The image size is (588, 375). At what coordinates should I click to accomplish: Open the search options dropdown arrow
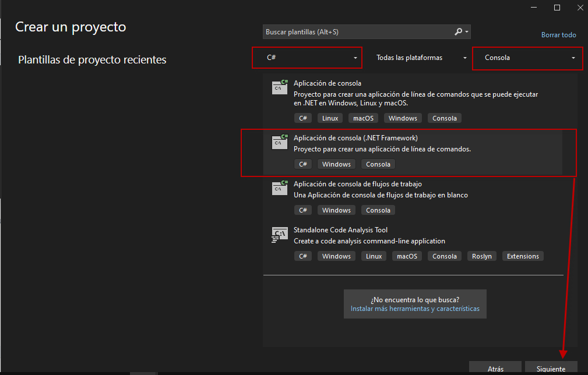pos(467,32)
